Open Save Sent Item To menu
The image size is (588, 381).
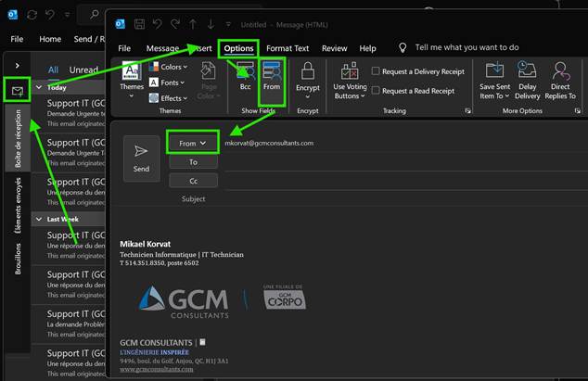point(494,81)
